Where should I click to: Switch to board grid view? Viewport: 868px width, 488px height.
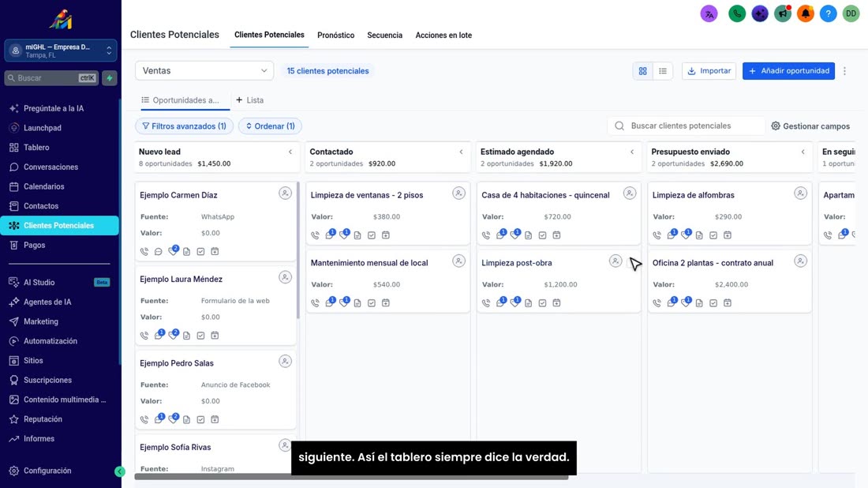click(x=642, y=71)
